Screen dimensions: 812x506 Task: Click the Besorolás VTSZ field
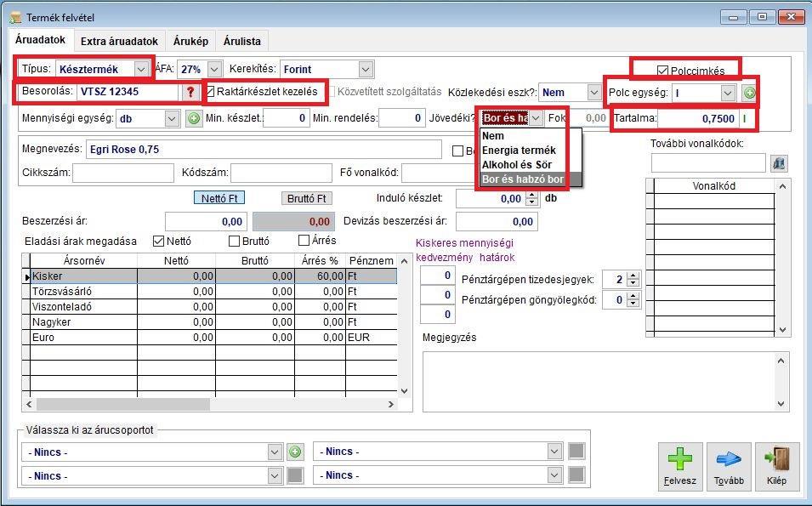tap(128, 92)
